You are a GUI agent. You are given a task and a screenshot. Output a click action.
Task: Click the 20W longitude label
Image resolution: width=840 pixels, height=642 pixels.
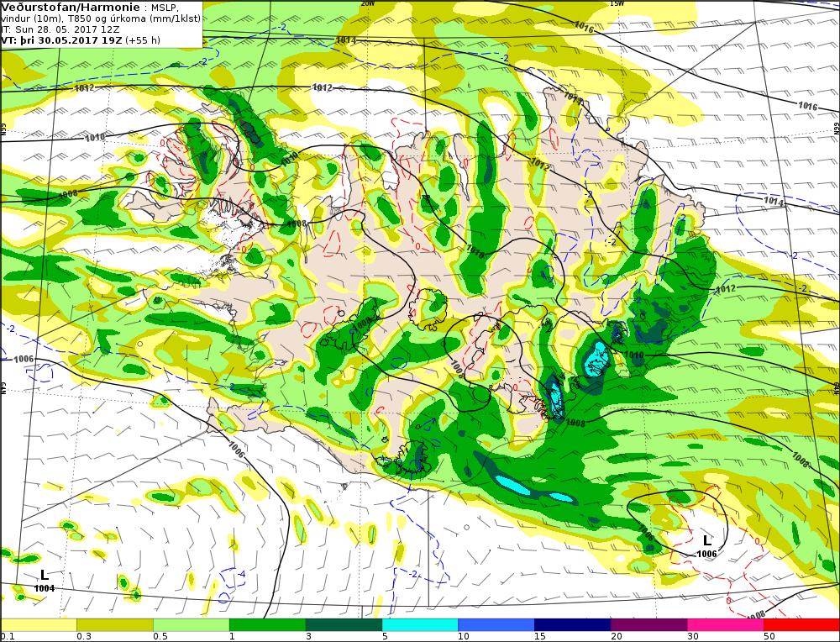tap(367, 3)
